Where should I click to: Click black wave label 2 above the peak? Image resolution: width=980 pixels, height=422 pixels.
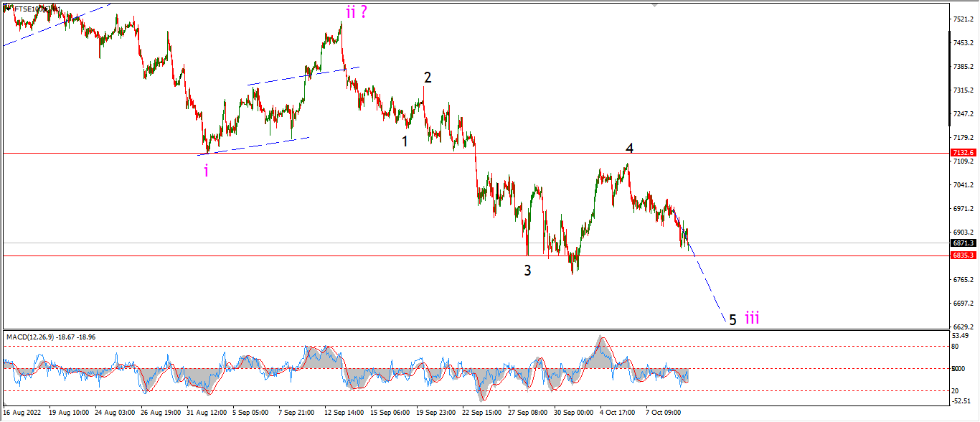[x=428, y=78]
